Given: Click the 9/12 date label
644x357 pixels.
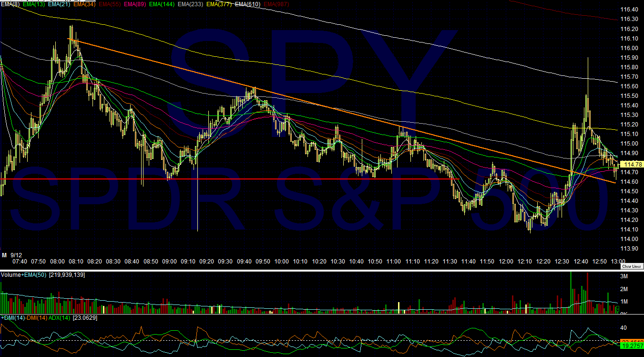Looking at the screenshot, I should pos(15,255).
